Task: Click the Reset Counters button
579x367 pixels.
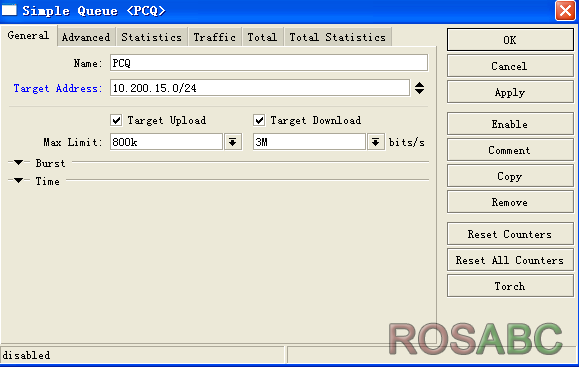Action: [510, 234]
